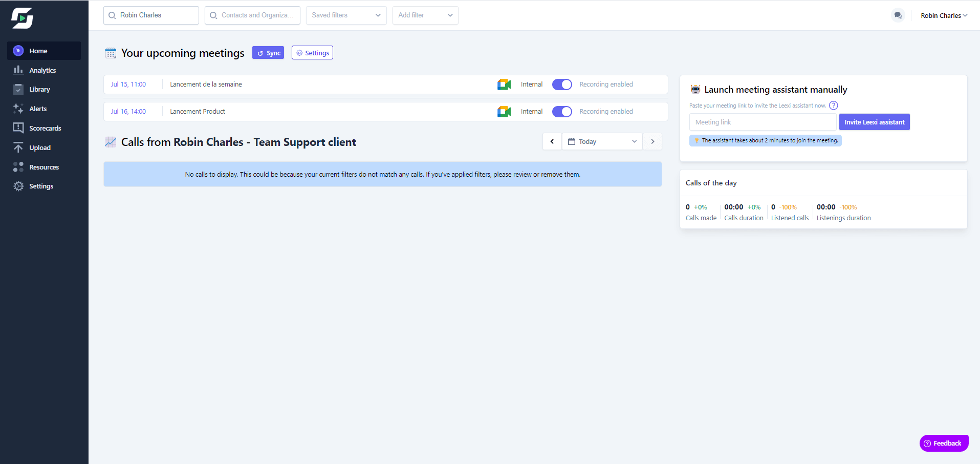The height and width of the screenshot is (464, 980).
Task: Disable recording for Lancement de la semaine
Action: pyautogui.click(x=561, y=85)
